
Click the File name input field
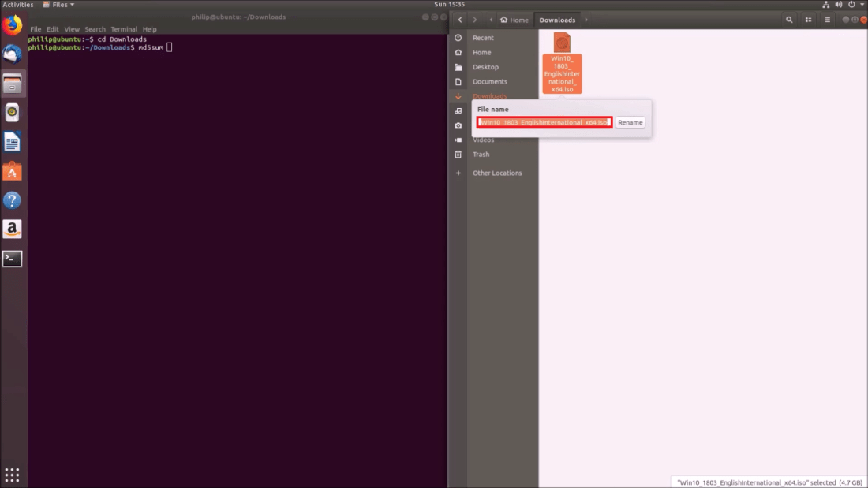click(x=544, y=122)
